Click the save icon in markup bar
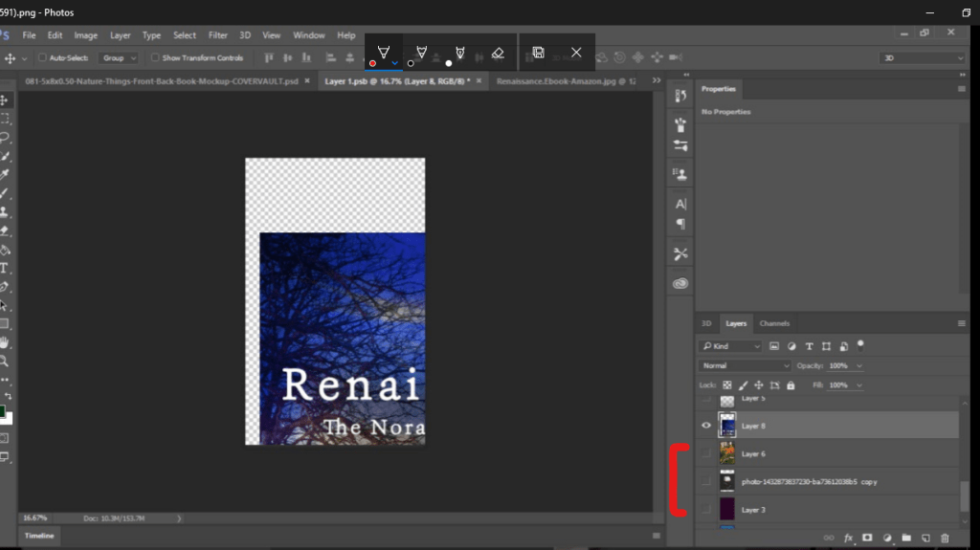 point(539,53)
